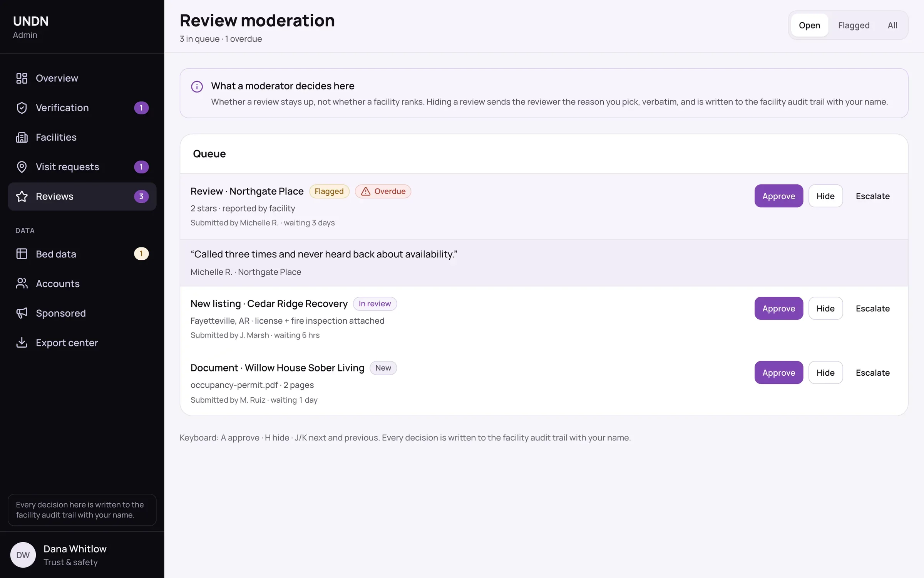The image size is (924, 578).
Task: Approve the Northgate Place review
Action: pyautogui.click(x=778, y=196)
